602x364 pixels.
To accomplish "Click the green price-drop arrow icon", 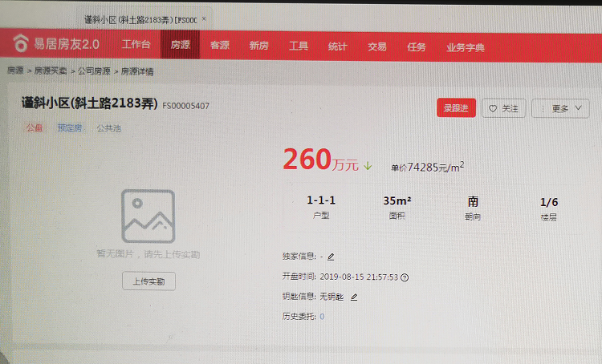I will 368,166.
